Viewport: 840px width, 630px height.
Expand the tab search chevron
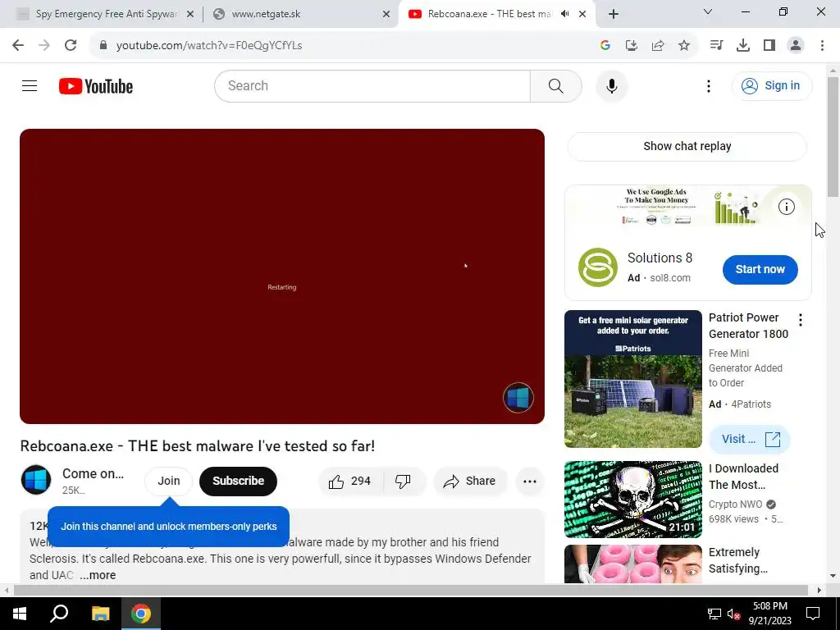[708, 11]
